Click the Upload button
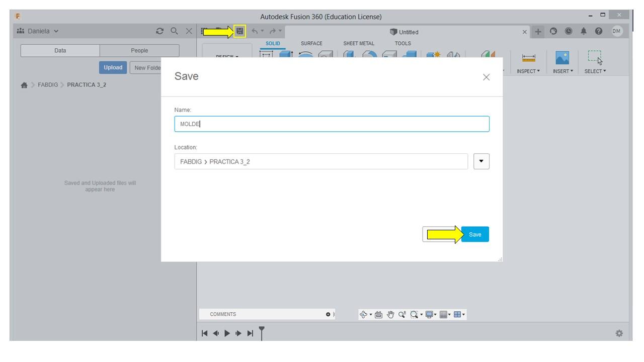This screenshot has height=362, width=644. point(114,67)
